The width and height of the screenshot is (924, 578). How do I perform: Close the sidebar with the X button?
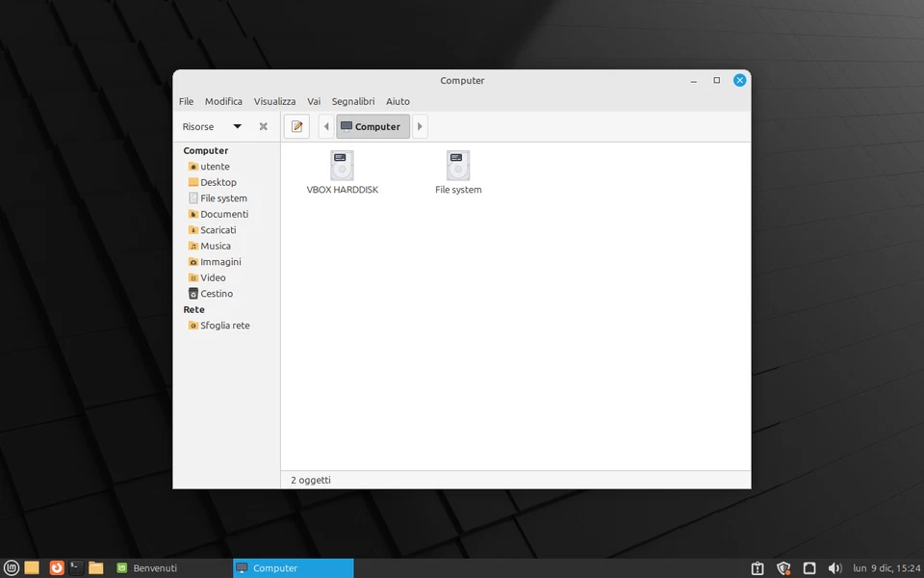[263, 126]
